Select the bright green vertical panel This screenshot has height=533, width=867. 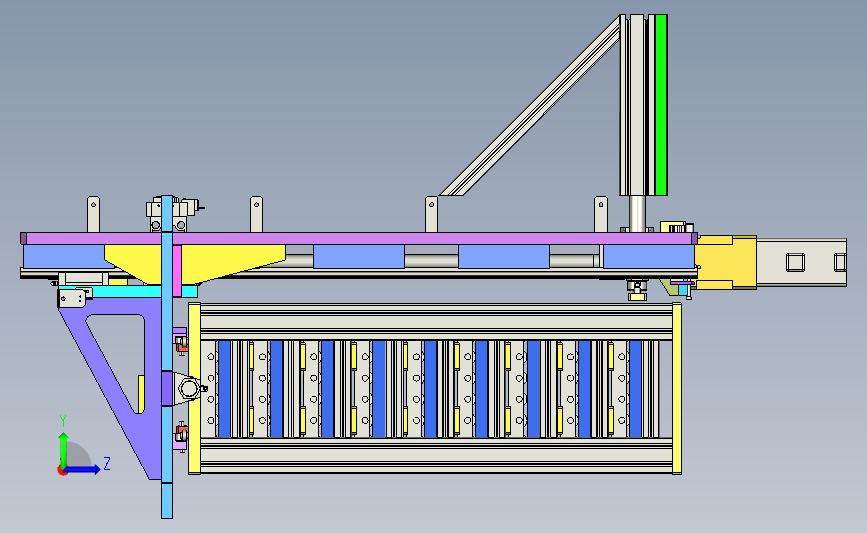(661, 105)
